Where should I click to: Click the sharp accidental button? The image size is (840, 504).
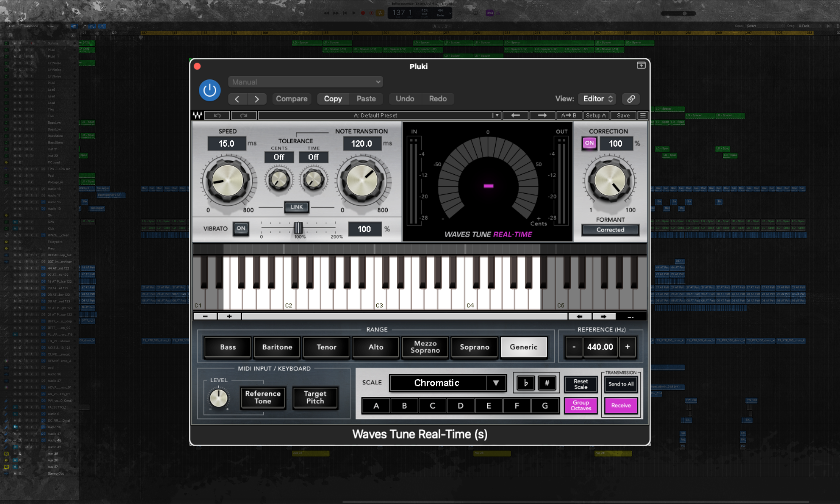546,383
